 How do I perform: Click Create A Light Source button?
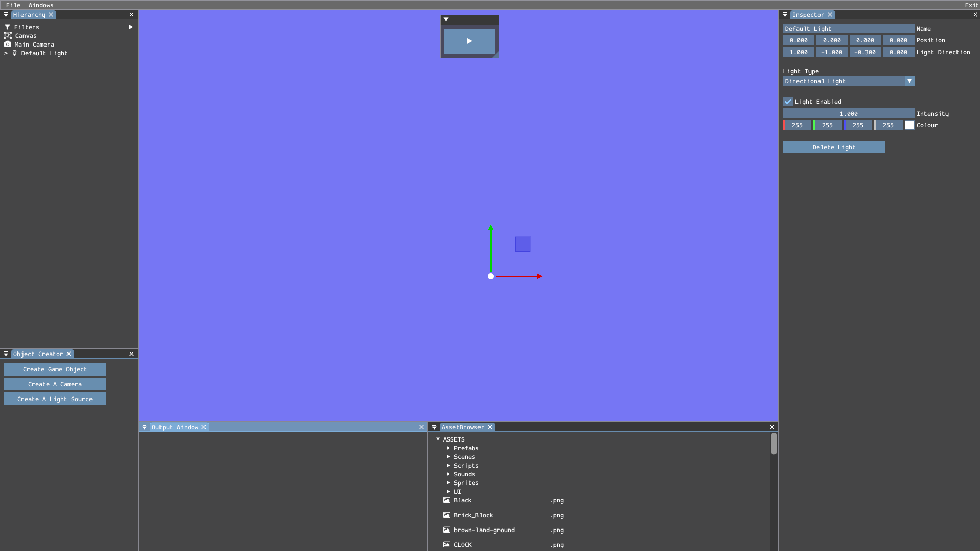point(55,399)
